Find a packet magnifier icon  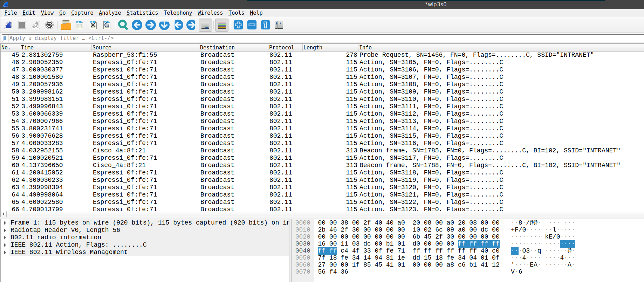pos(123,25)
